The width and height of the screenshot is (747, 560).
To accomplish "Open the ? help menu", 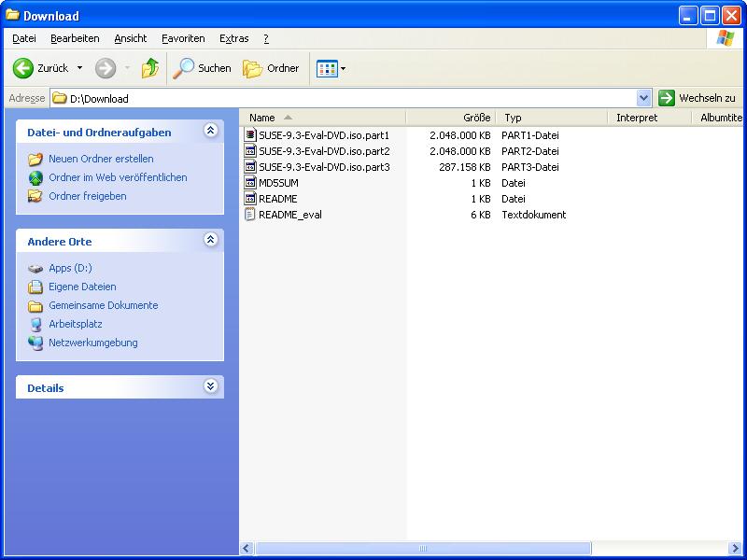I will [266, 38].
